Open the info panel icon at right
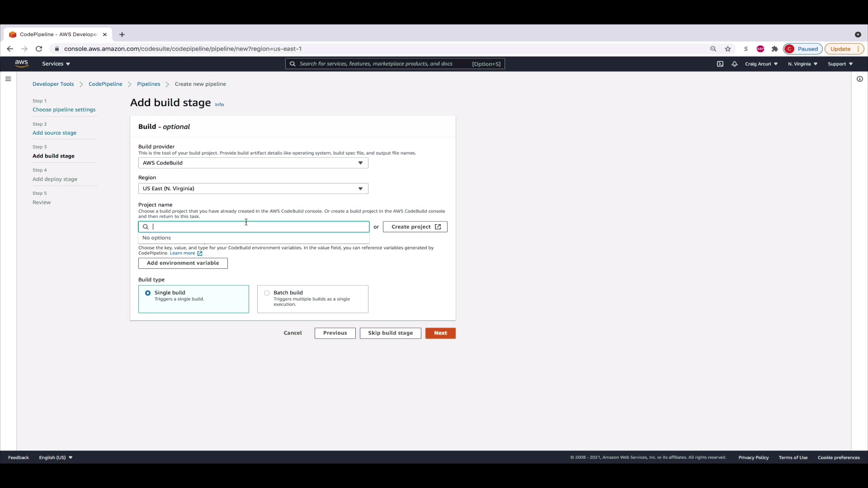 859,79
